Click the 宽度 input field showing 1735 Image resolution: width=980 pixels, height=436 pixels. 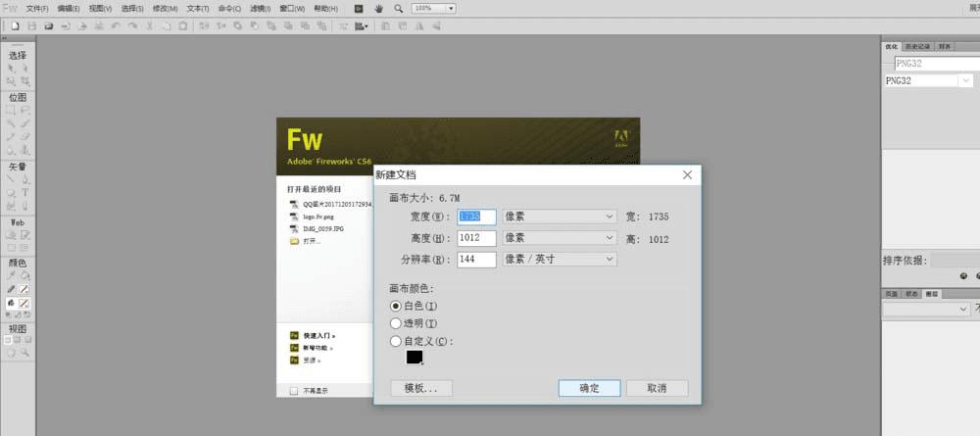[x=476, y=217]
